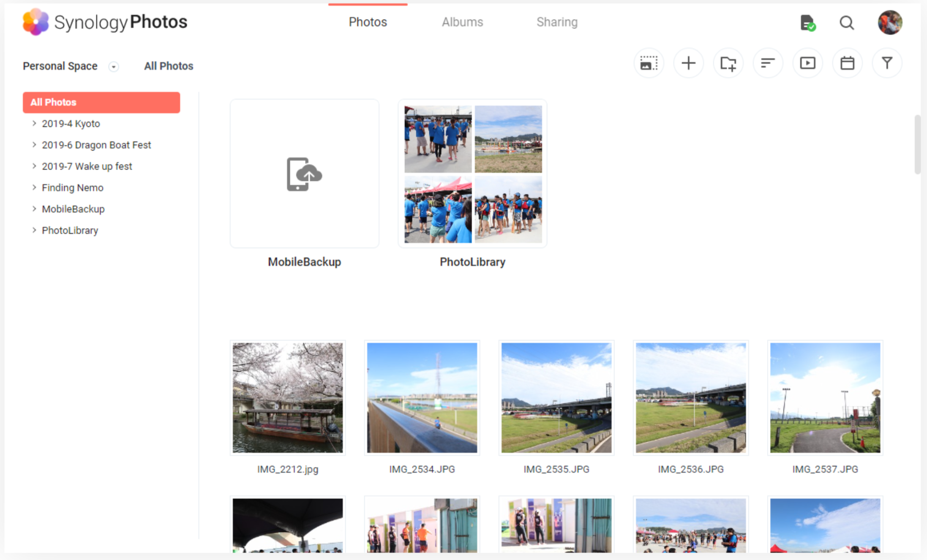Screen dimensions: 927x560
Task: Click the IMG_2536.JPG file name
Action: coord(691,469)
